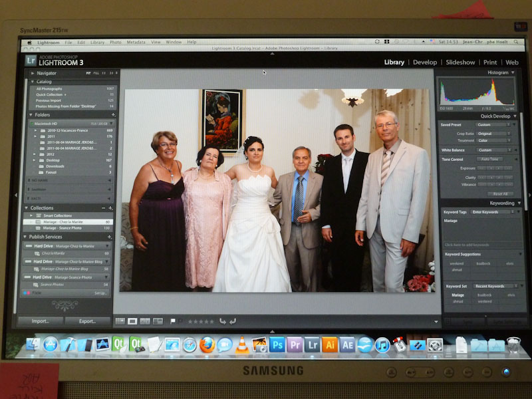Expand the Navigator panel
Screen dimensions: 532x399
[x=33, y=73]
